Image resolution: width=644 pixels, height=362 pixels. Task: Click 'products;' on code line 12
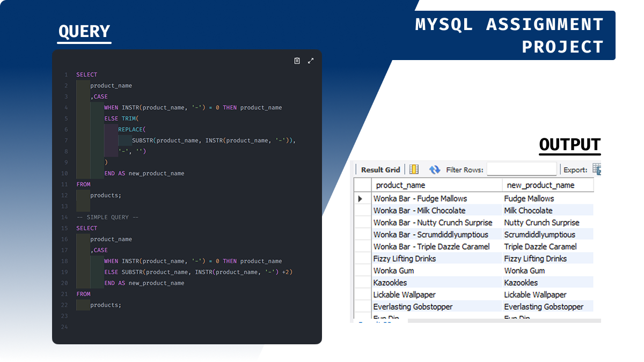coord(106,195)
